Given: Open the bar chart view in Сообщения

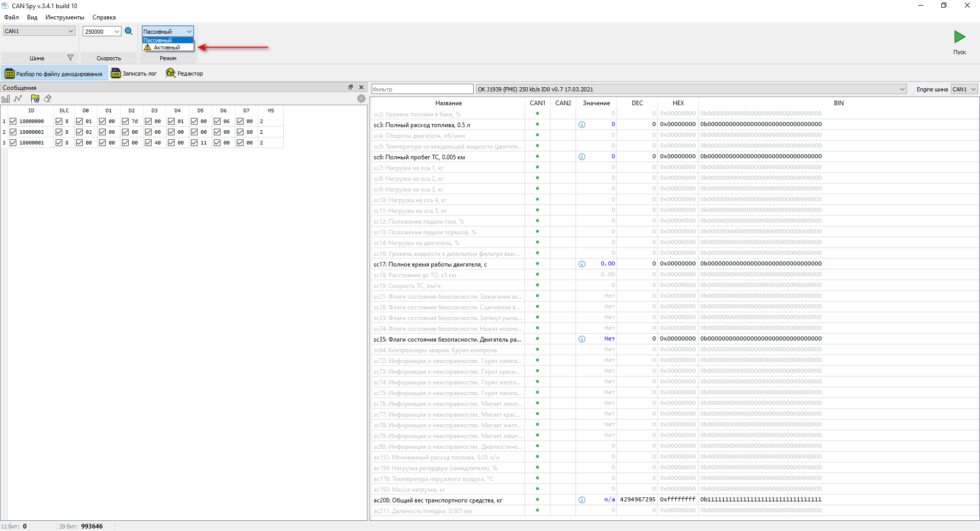Looking at the screenshot, I should (x=6, y=99).
